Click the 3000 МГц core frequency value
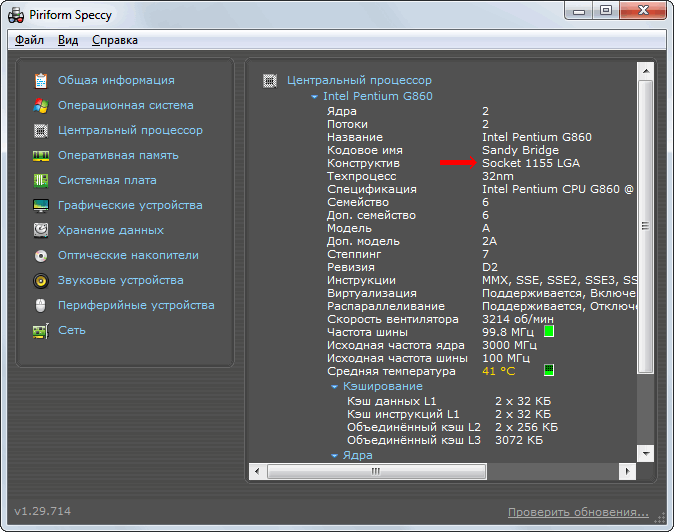This screenshot has width=674, height=532. coord(509,345)
